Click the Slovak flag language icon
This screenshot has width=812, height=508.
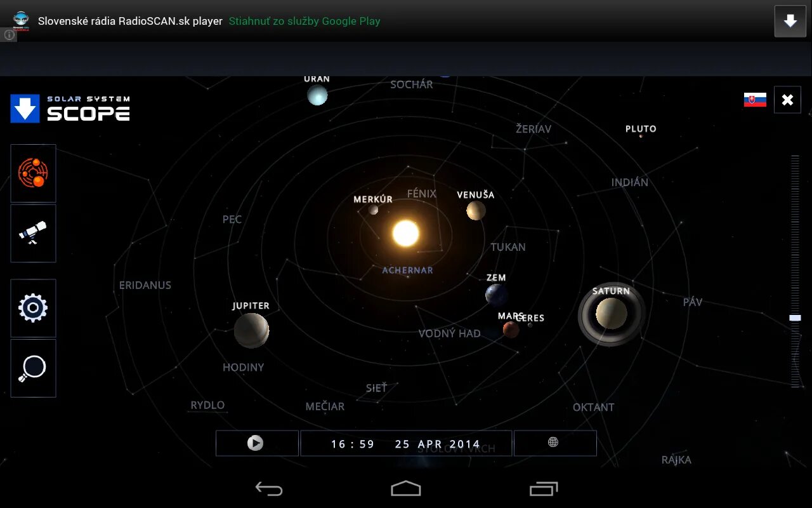755,100
